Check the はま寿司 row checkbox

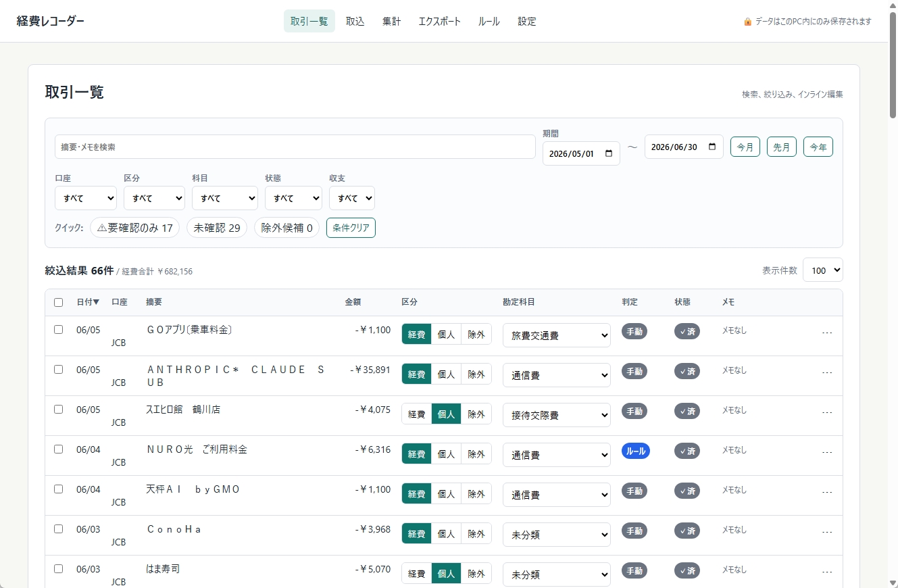(58, 569)
